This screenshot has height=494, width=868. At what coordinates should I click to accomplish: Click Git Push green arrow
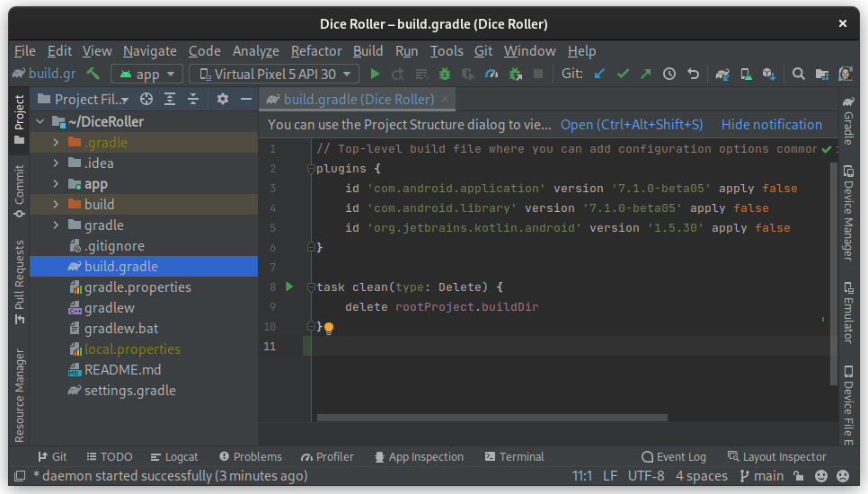click(x=646, y=74)
